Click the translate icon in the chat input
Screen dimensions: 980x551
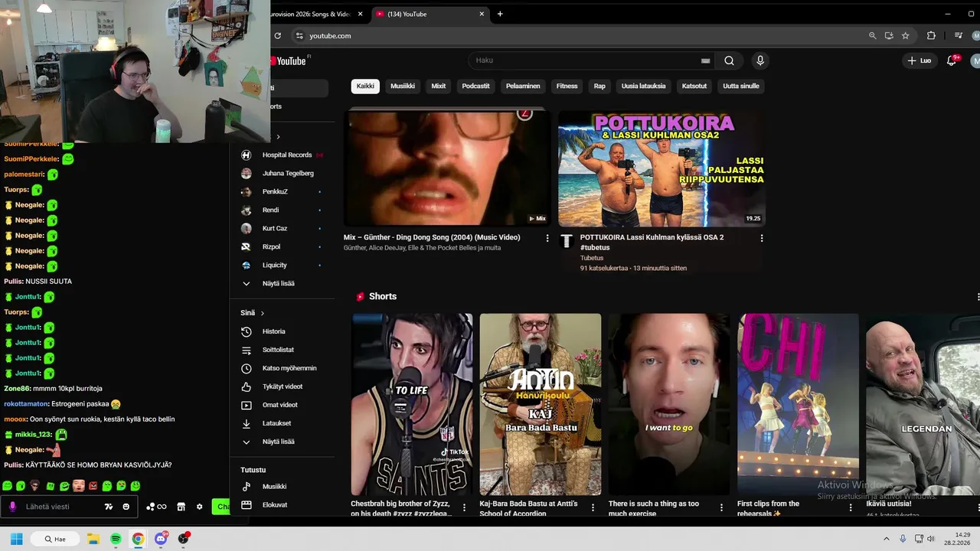click(109, 507)
